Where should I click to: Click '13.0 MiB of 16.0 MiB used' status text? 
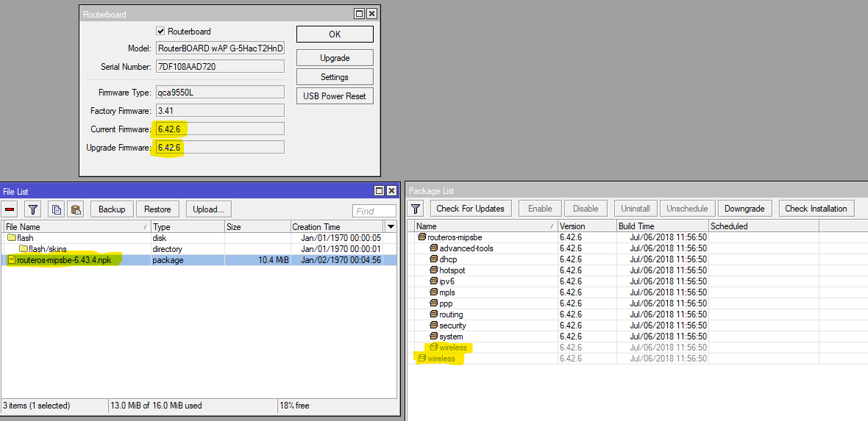[x=157, y=406]
